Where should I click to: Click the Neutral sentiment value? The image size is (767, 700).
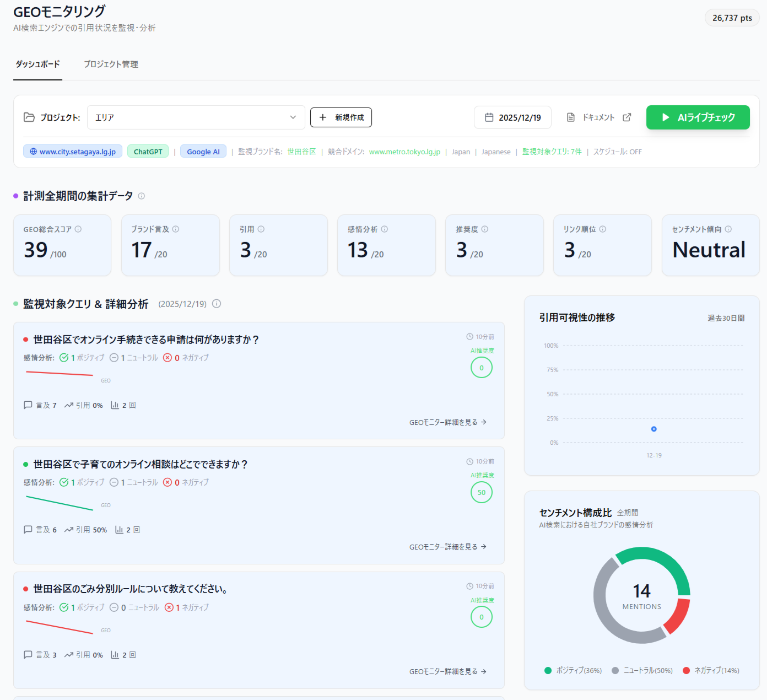pyautogui.click(x=709, y=250)
